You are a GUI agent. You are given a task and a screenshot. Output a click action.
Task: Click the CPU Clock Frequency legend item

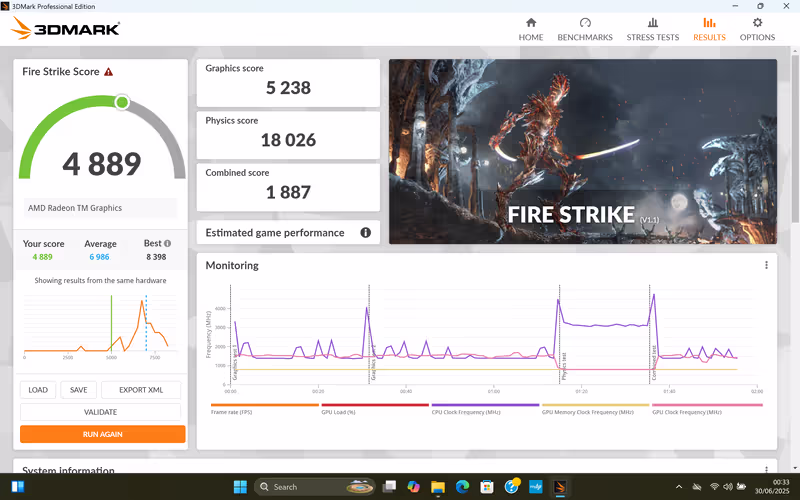[x=485, y=409]
